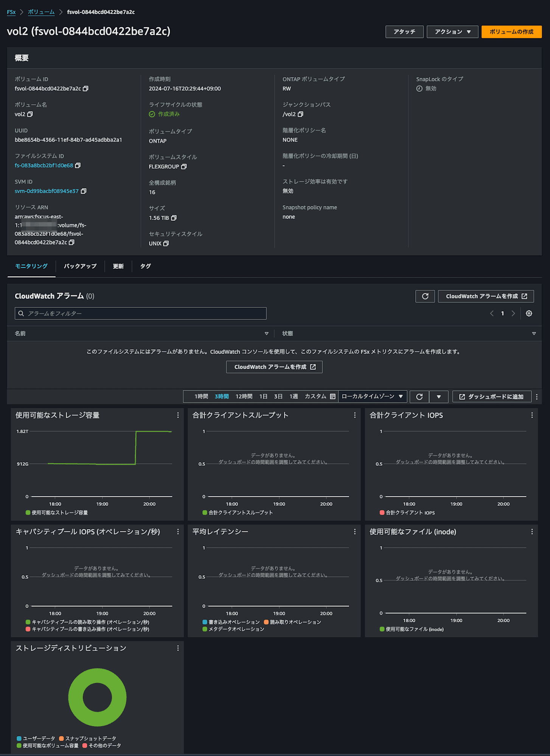The width and height of the screenshot is (550, 756).
Task: Toggle スナップショットデータ legend swatch
Action: (61, 738)
